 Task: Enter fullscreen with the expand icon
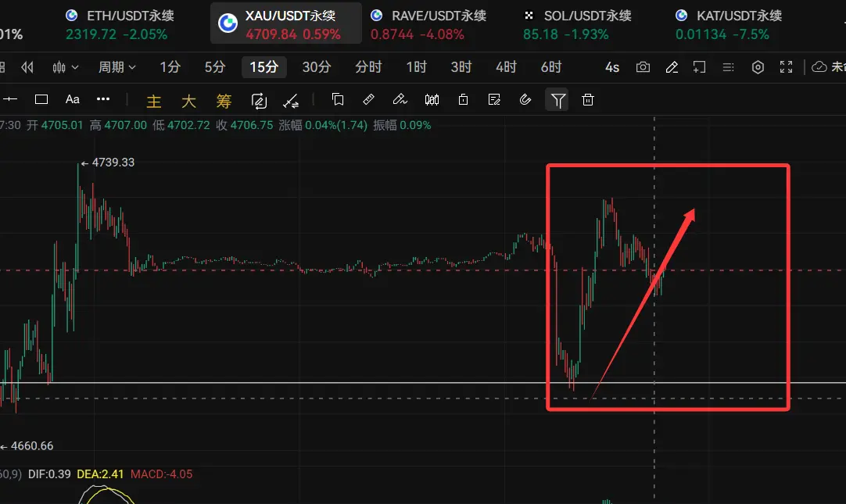coord(786,67)
